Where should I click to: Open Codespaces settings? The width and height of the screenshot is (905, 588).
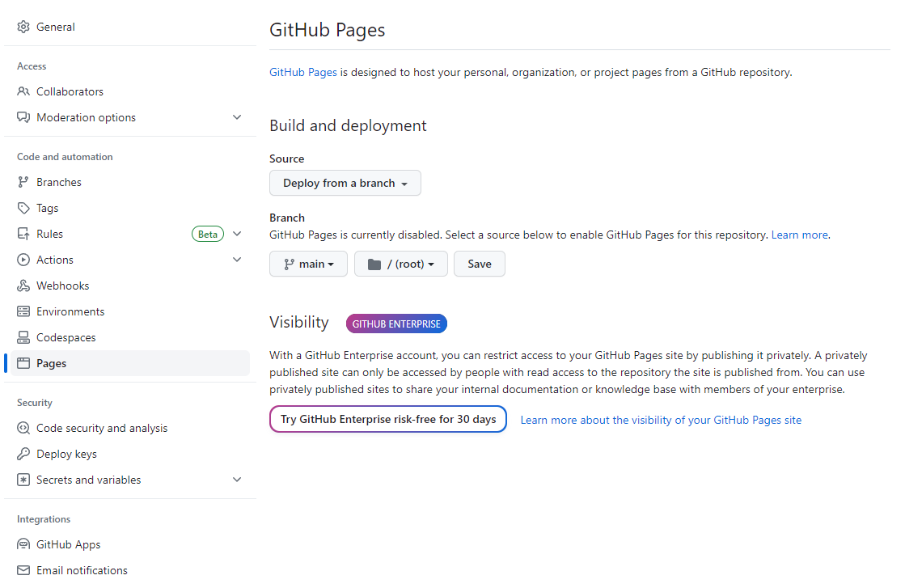(x=130, y=337)
